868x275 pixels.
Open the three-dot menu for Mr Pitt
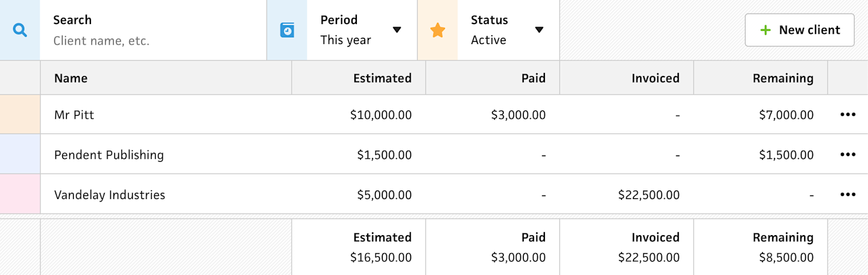coord(848,115)
